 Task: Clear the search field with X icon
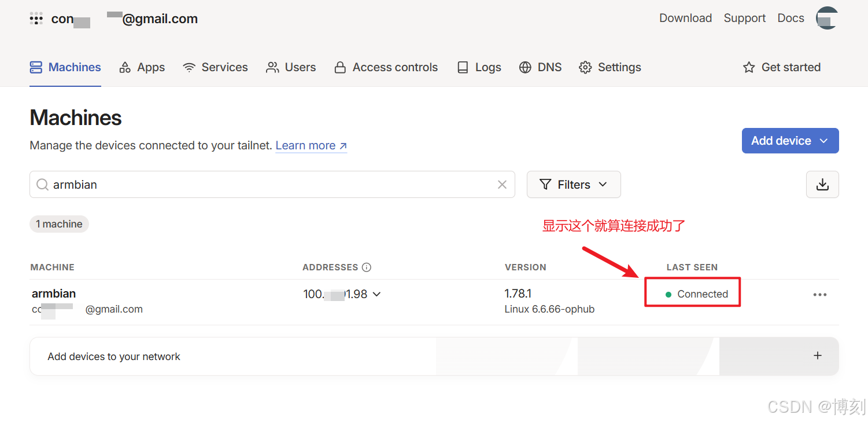(x=502, y=185)
